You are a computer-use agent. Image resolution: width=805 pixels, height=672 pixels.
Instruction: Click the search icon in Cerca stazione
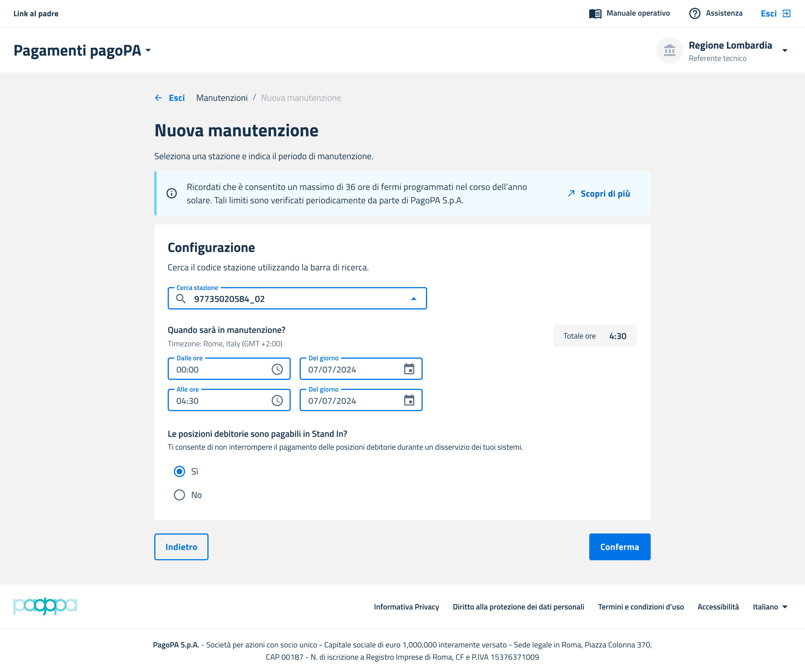pyautogui.click(x=181, y=299)
